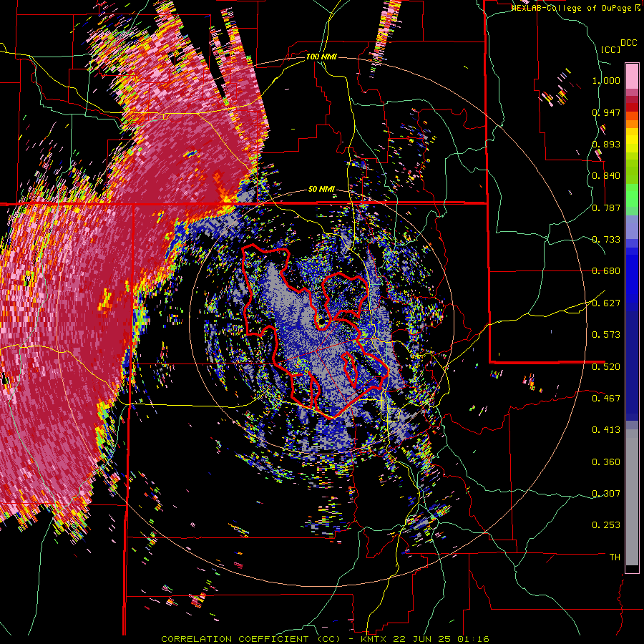Select the 0.520 legend value
This screenshot has height=644, width=644.
click(x=606, y=367)
